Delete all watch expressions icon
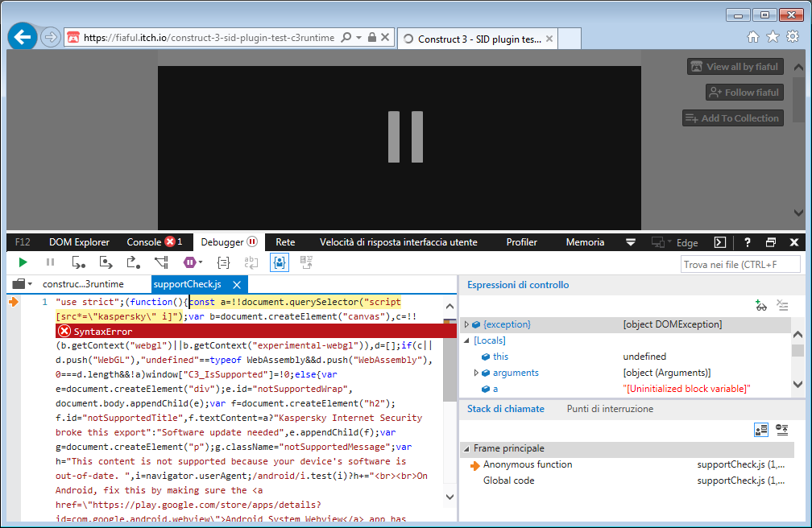Screen dimensions: 812x528 pyautogui.click(x=782, y=305)
